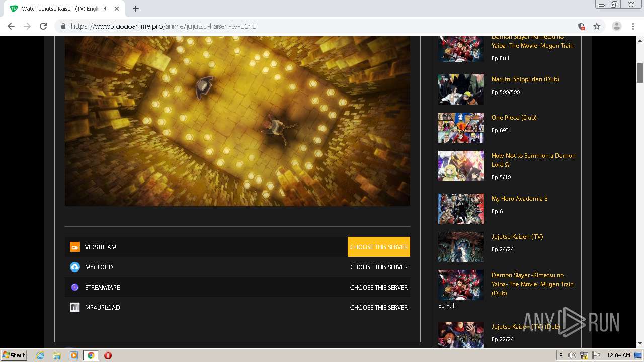Click the Ep 5/10 text
This screenshot has width=644, height=362.
[x=501, y=177]
